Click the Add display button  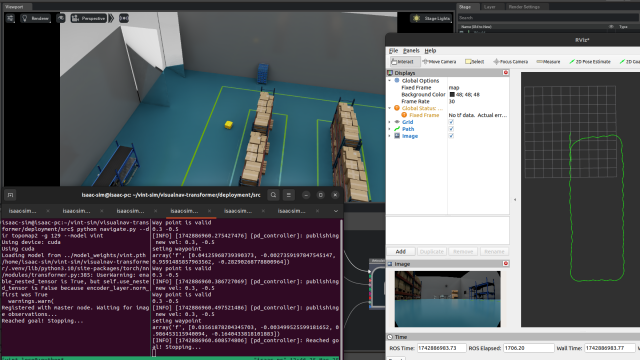coord(401,251)
